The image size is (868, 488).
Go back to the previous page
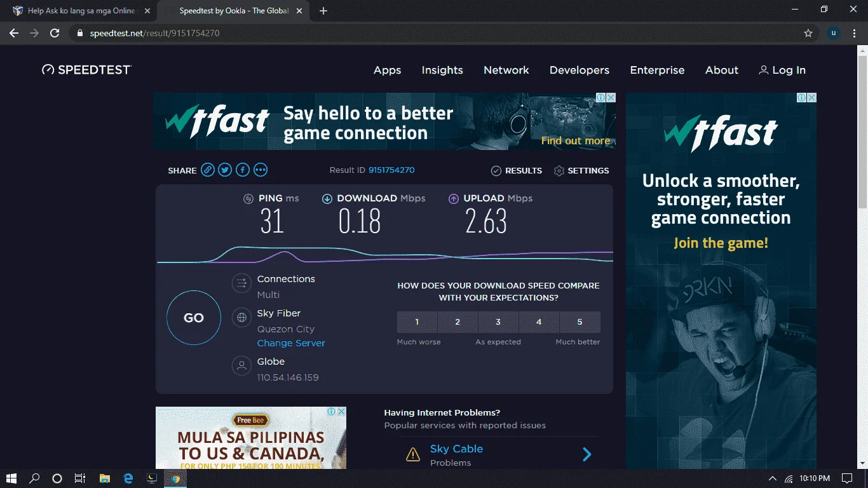14,33
